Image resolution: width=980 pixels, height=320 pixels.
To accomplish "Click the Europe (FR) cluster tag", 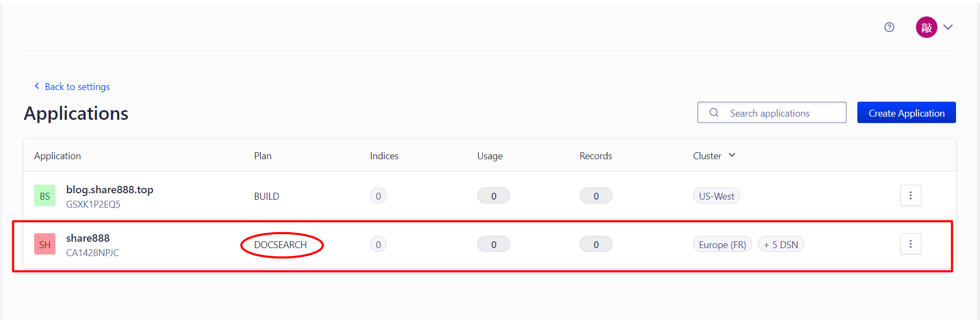I will click(722, 244).
